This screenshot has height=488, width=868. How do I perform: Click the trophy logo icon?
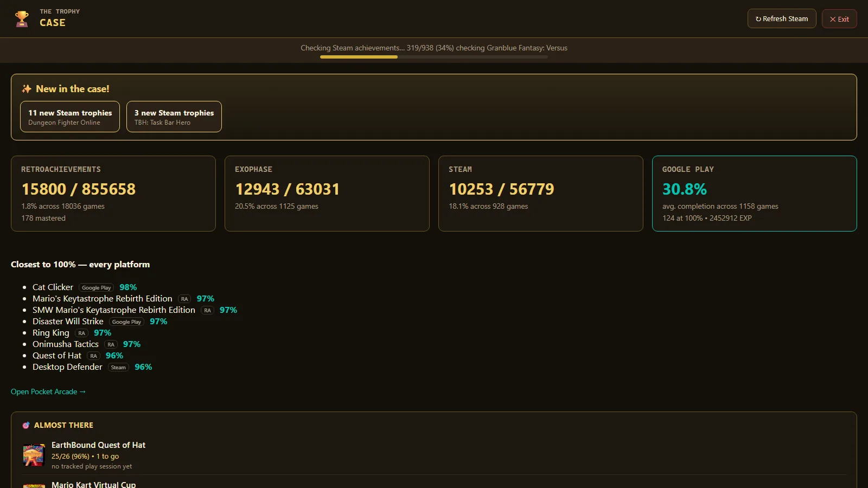coord(22,19)
